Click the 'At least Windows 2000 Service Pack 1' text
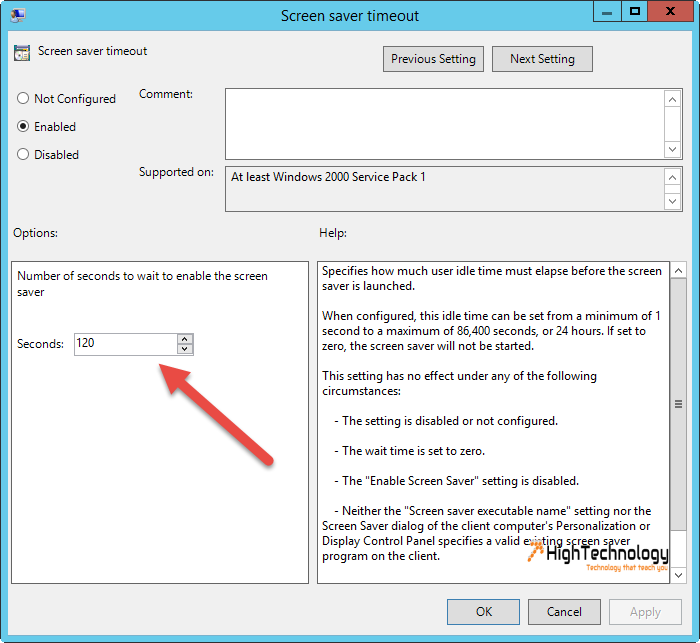 click(328, 177)
